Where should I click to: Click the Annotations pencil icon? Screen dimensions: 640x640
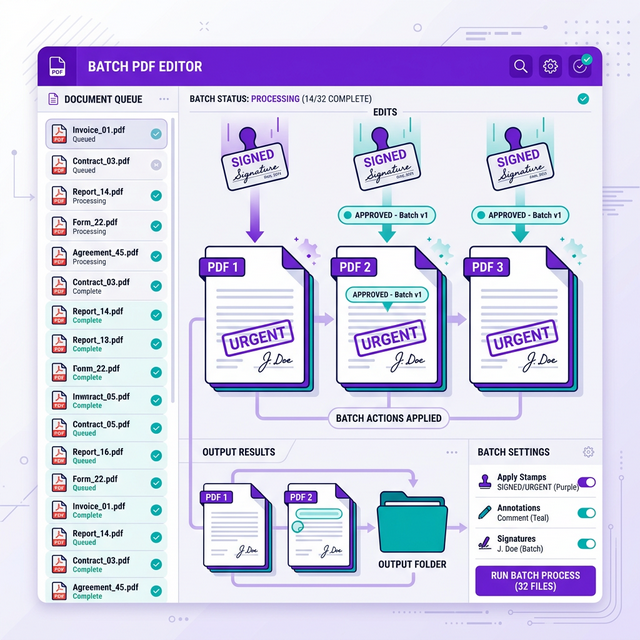(485, 513)
